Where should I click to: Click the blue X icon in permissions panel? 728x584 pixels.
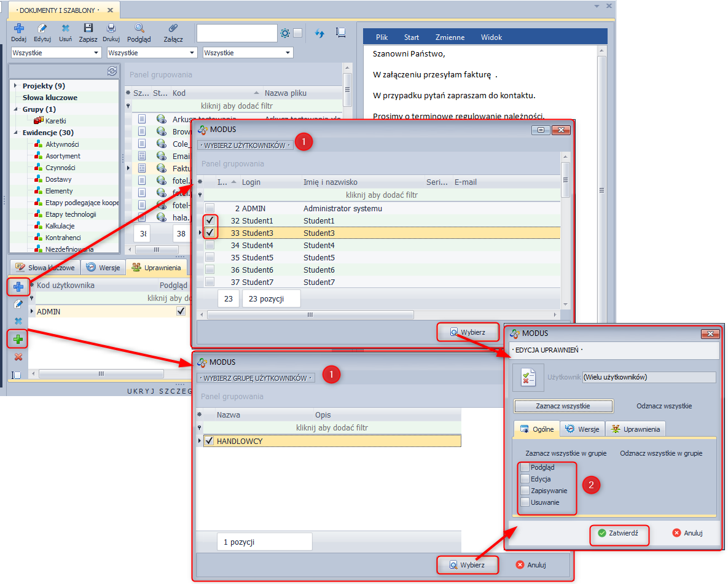pyautogui.click(x=18, y=321)
